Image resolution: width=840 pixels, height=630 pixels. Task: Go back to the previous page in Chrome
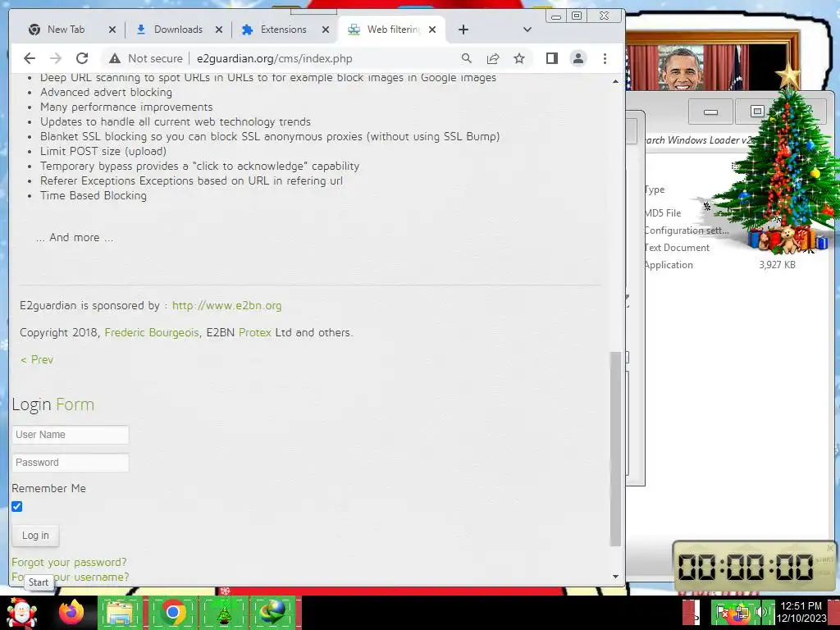(x=30, y=58)
